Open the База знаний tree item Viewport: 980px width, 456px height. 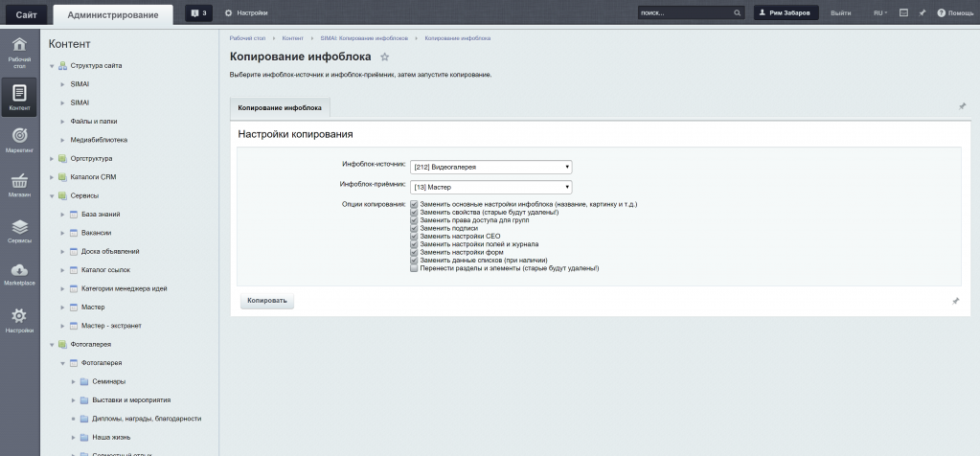101,214
